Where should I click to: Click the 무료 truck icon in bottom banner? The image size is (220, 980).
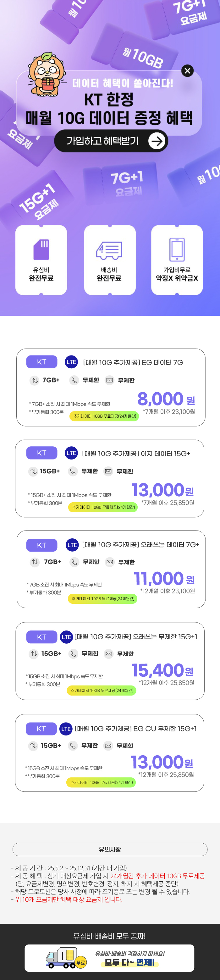pyautogui.click(x=66, y=958)
